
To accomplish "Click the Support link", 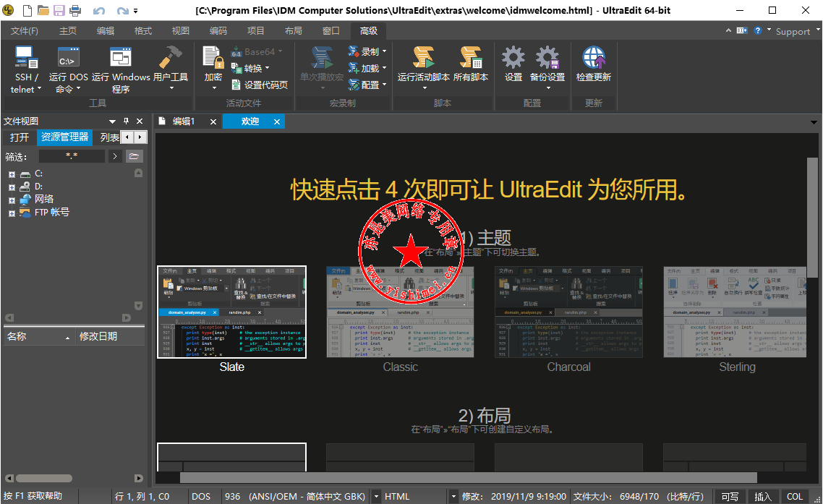I will pos(793,32).
